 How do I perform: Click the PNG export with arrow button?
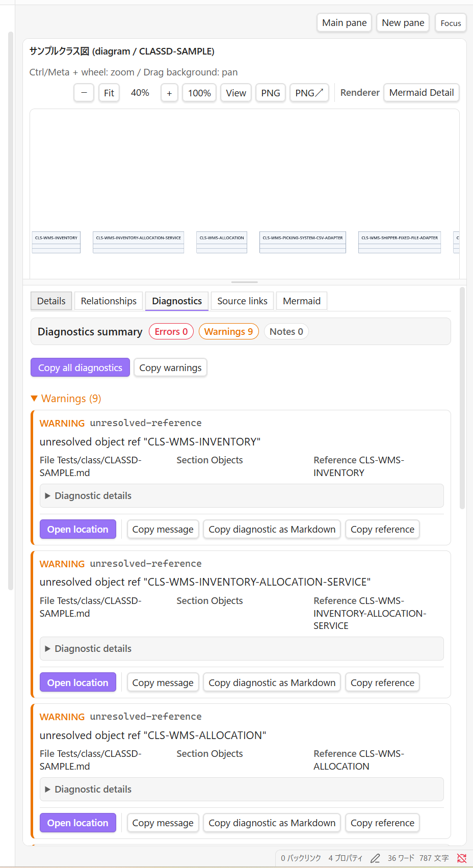click(309, 93)
